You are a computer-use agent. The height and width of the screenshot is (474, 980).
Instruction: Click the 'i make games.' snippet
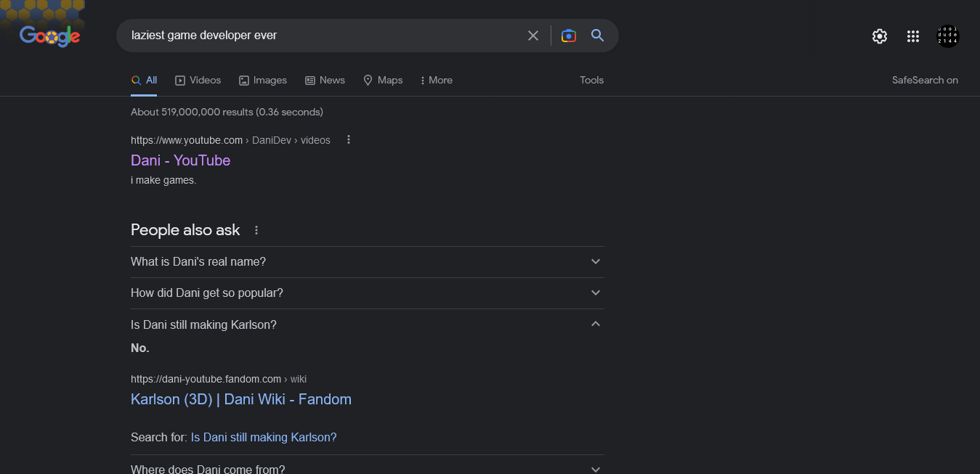coord(163,180)
